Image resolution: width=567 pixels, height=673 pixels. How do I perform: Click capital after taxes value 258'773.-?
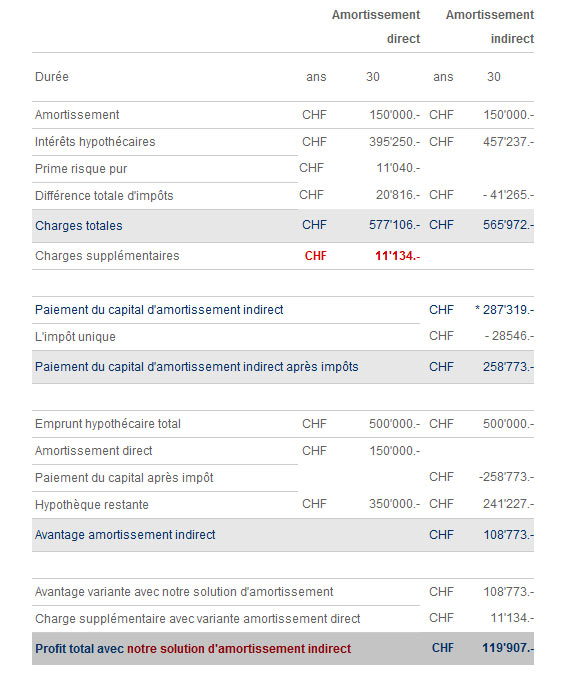coord(508,367)
